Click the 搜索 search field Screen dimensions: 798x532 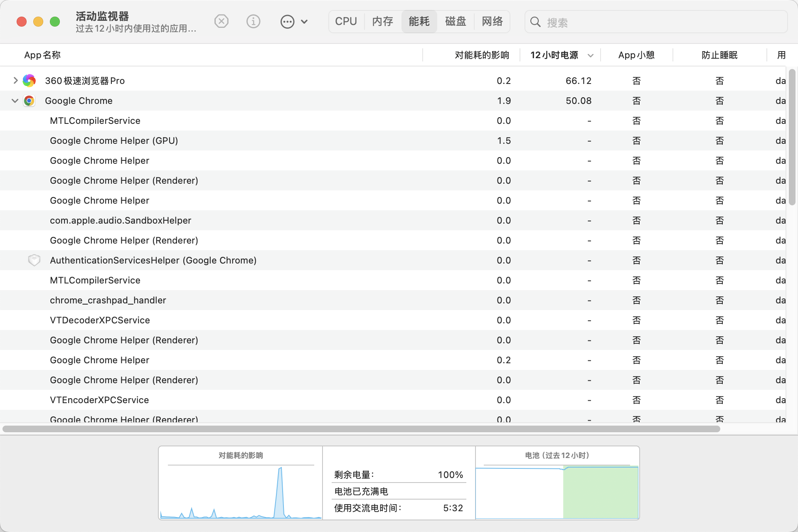click(x=656, y=22)
